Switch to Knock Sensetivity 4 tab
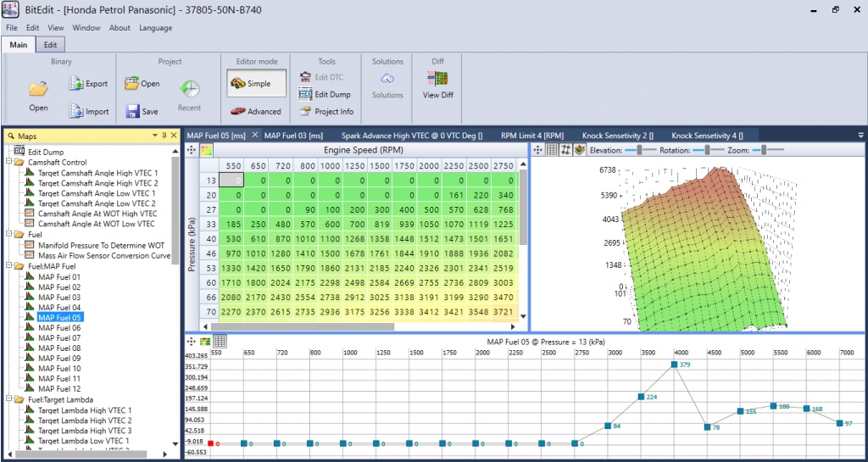 click(707, 135)
